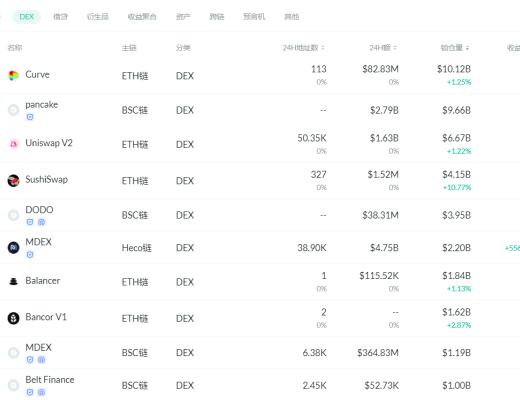Click the shield badge under Heco MDEX

[x=30, y=255]
